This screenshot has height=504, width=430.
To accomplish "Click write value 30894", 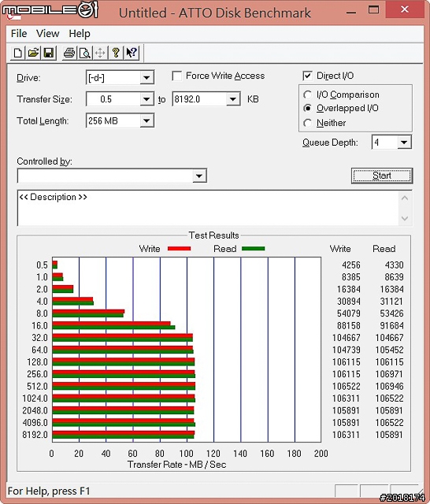I will [349, 301].
